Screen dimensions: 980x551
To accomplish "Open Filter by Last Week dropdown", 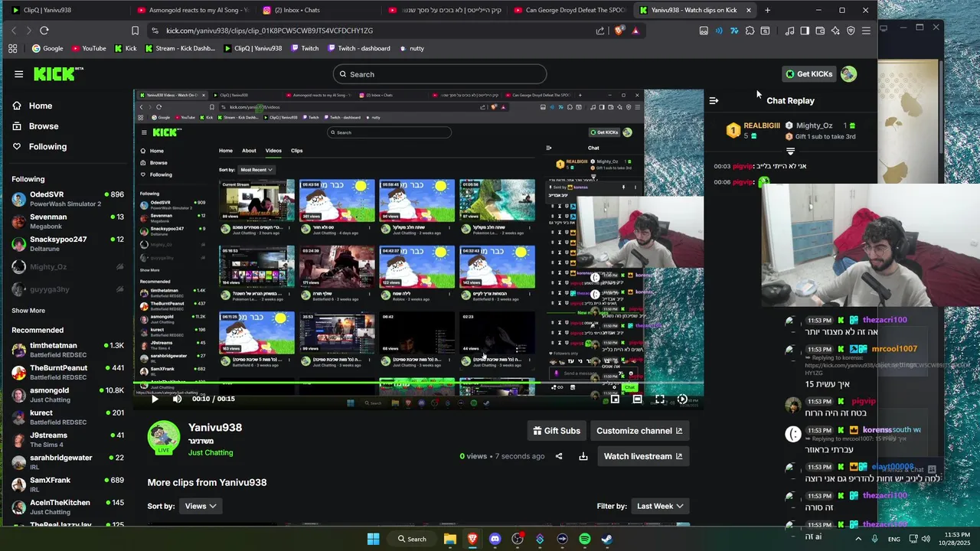I will (x=660, y=506).
